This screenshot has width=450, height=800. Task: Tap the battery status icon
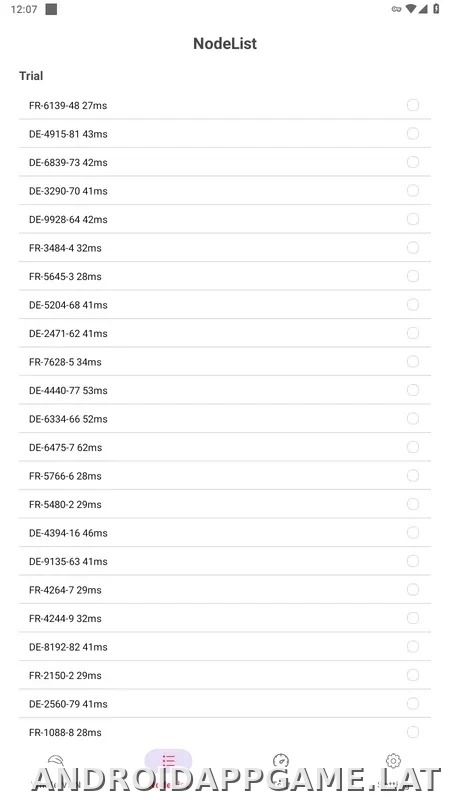(x=436, y=9)
